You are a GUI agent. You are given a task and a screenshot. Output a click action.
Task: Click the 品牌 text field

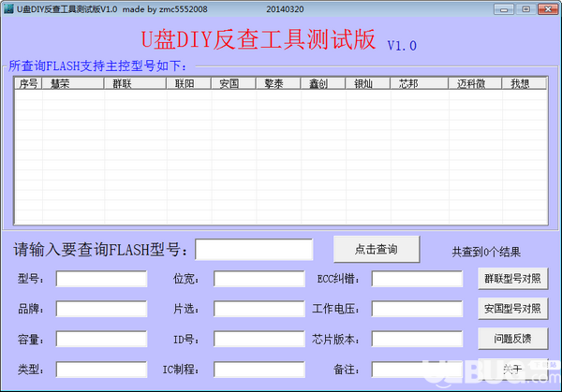click(101, 309)
